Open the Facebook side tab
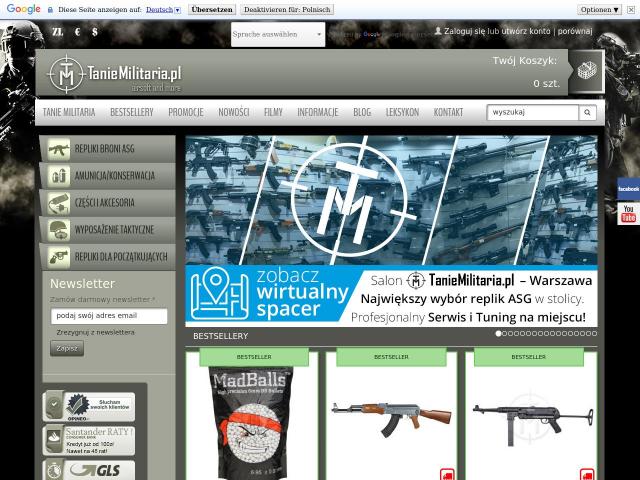 pyautogui.click(x=629, y=189)
